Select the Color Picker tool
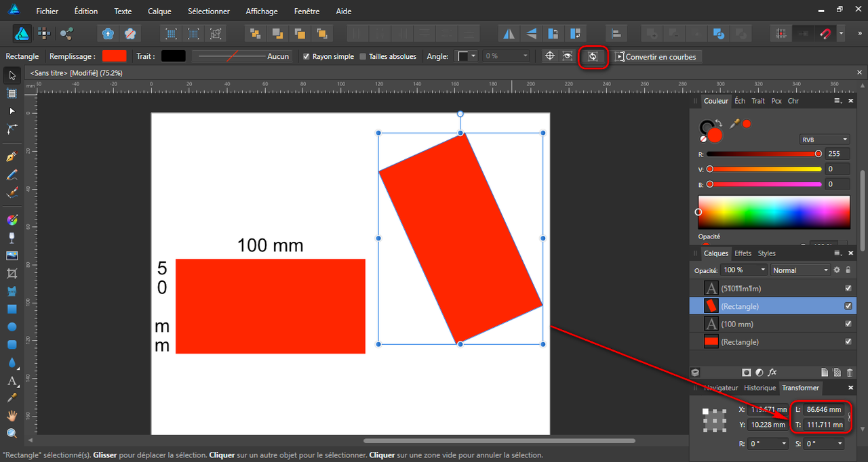The height and width of the screenshot is (462, 868). coord(12,398)
